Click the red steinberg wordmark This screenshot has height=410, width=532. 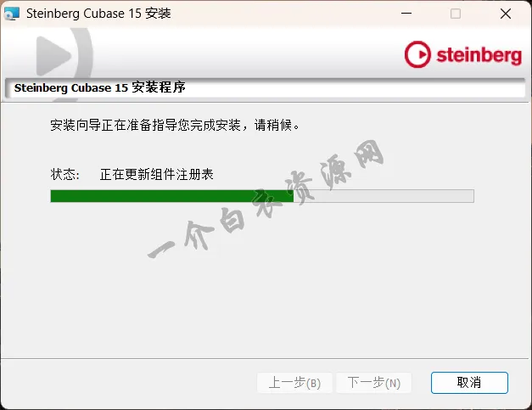[x=479, y=56]
